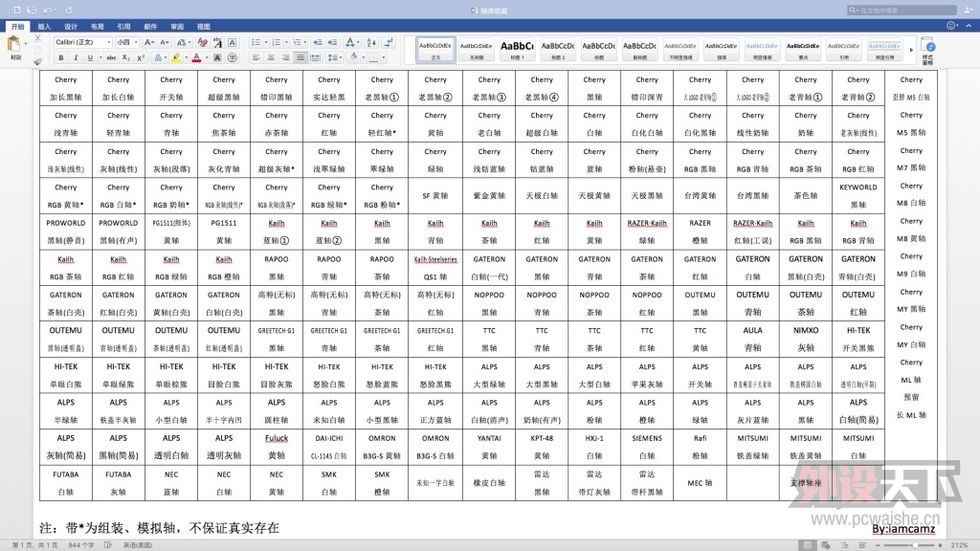Apply the 标题 2 style
Image resolution: width=980 pixels, height=551 pixels.
click(558, 50)
